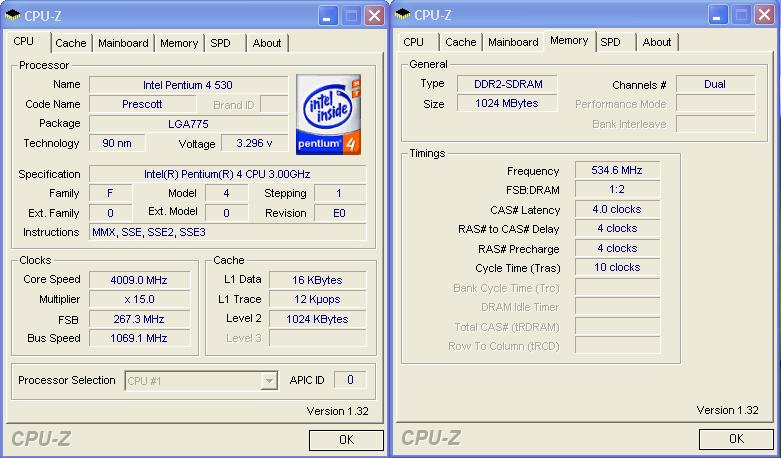This screenshot has width=781, height=458.
Task: Click the processor name 'Intel Pentium 4 530'
Action: pos(188,85)
